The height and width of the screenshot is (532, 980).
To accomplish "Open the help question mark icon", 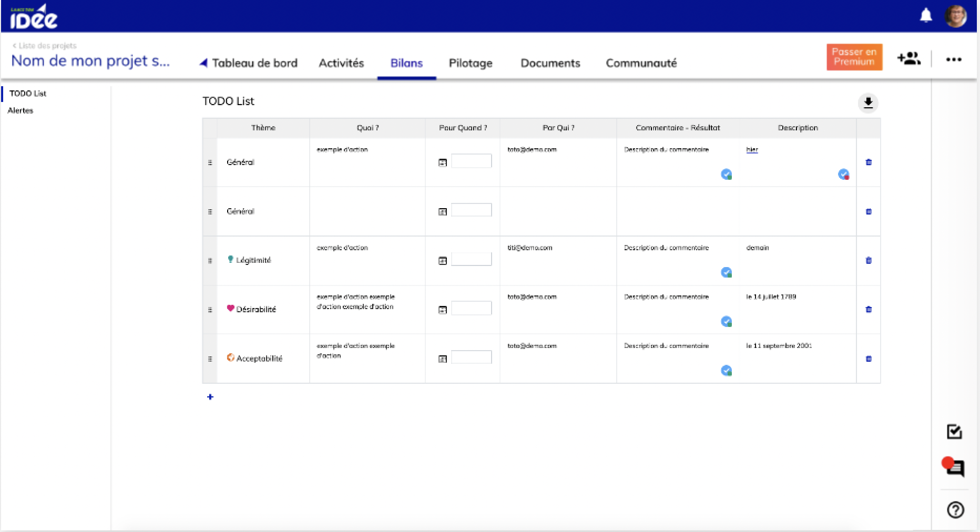I will tap(955, 509).
